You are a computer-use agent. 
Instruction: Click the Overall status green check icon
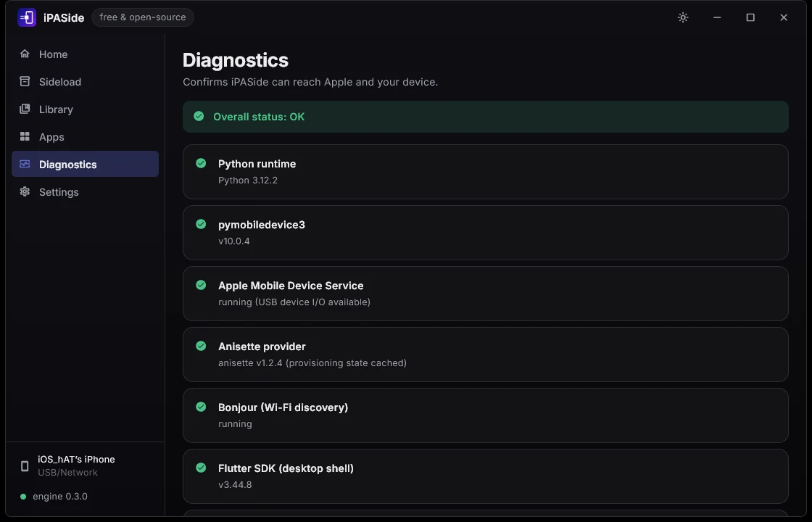(x=199, y=117)
